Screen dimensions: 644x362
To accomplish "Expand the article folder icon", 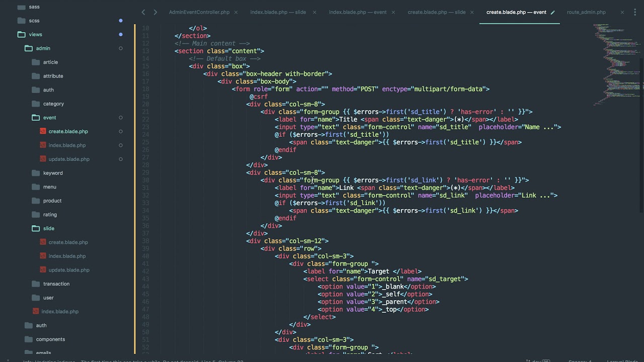I will point(35,62).
